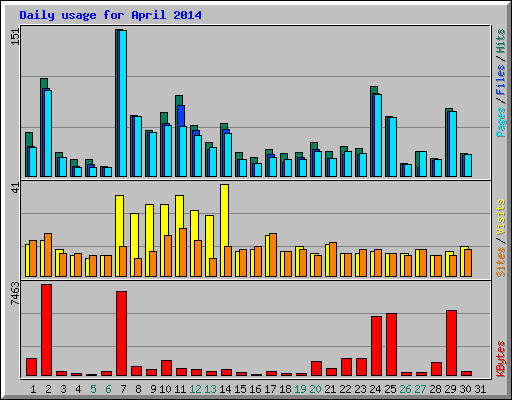Click day "1" on the x-axis
The image size is (512, 400).
coord(33,389)
